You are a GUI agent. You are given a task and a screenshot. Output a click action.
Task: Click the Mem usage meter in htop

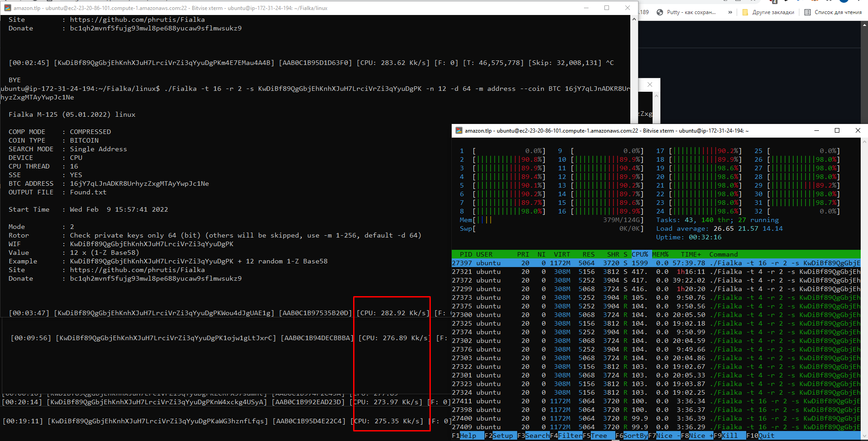click(x=552, y=220)
